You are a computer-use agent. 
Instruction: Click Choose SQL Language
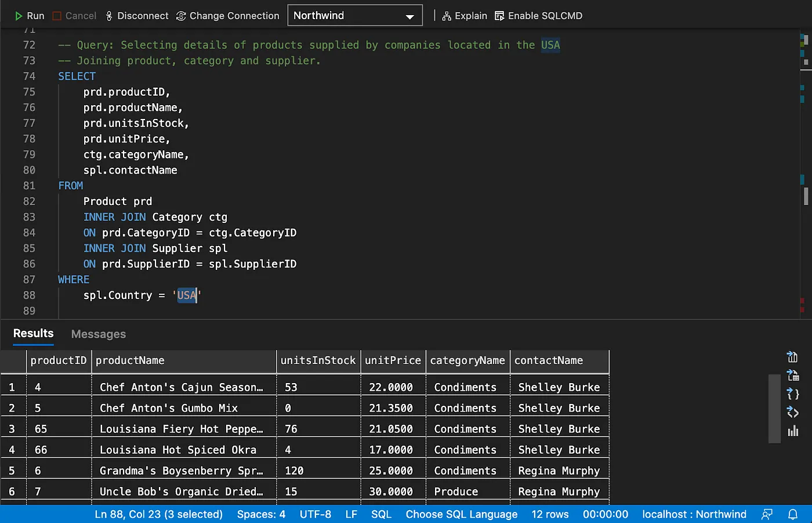462,514
